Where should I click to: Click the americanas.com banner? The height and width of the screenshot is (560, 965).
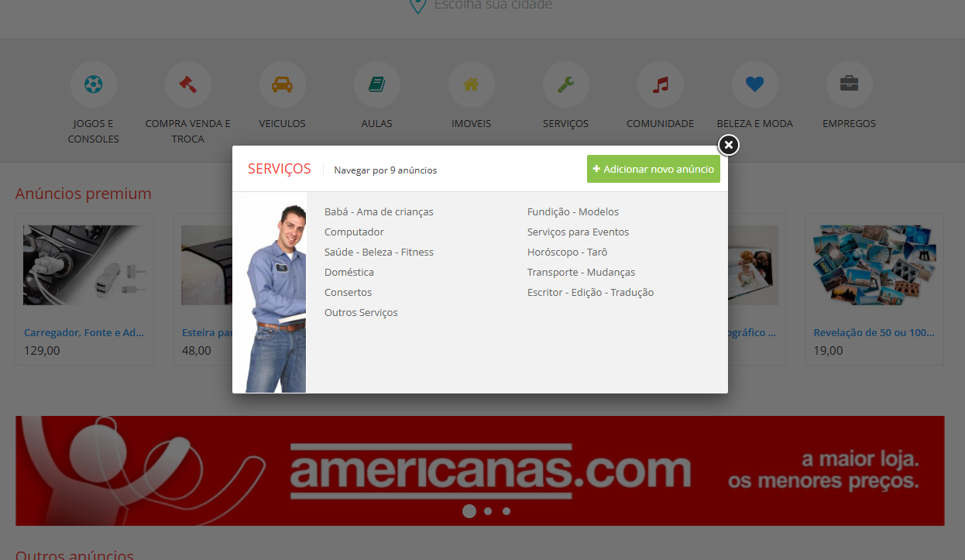480,471
